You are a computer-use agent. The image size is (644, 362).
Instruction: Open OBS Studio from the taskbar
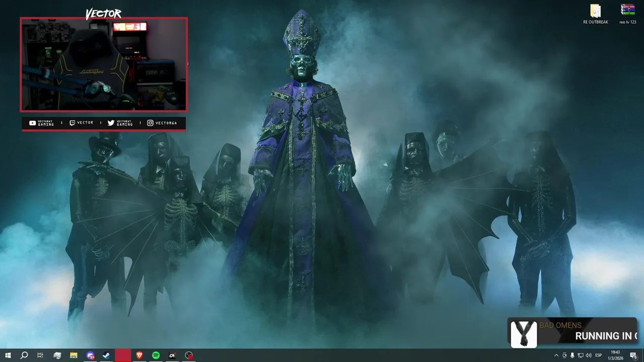click(x=189, y=355)
